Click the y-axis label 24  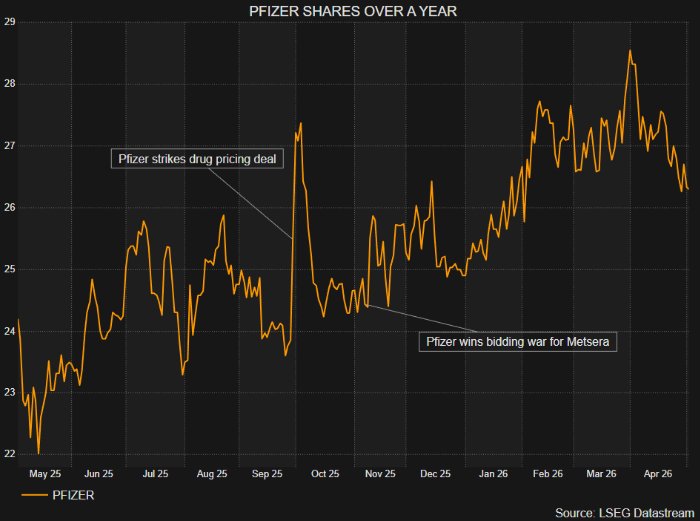coord(9,331)
